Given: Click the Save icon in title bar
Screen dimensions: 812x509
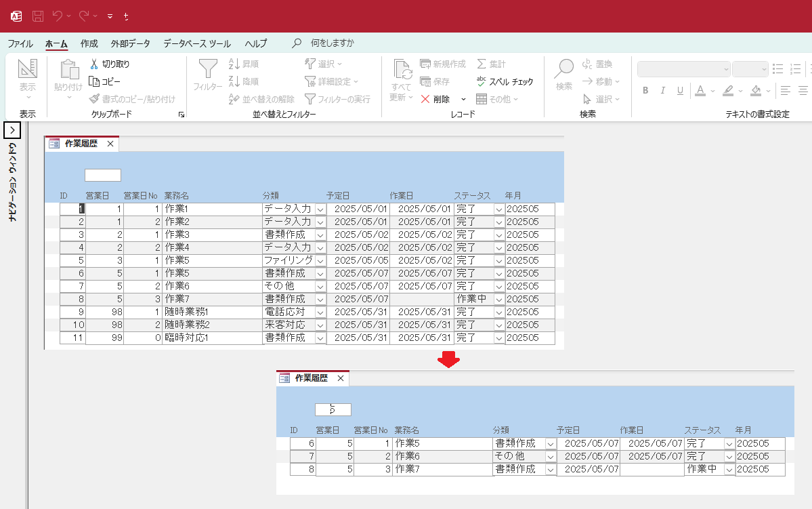Looking at the screenshot, I should [38, 16].
